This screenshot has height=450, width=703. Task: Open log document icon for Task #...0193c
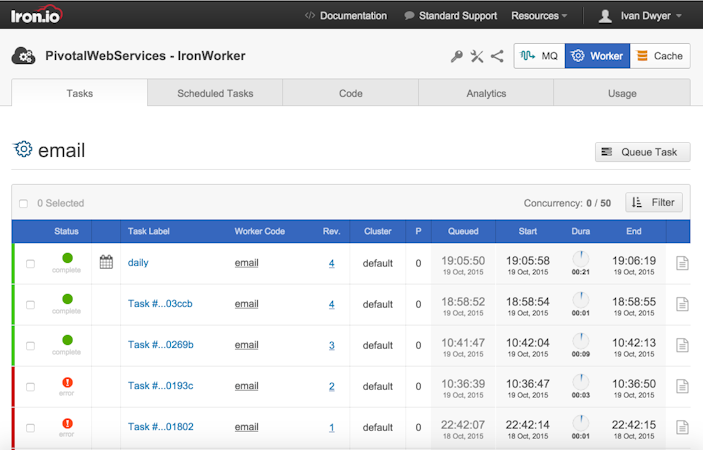click(682, 386)
